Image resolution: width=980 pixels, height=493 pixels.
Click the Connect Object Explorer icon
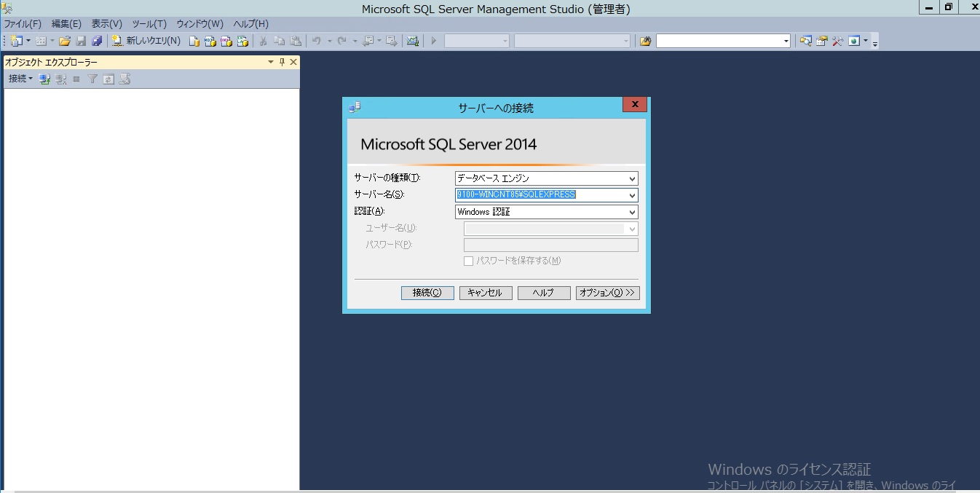(x=44, y=79)
